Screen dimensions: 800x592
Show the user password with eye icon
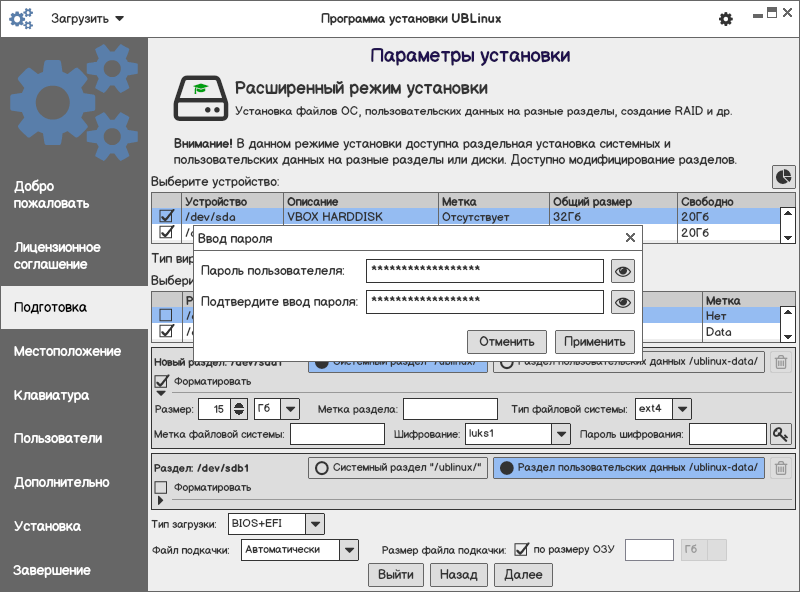[624, 271]
